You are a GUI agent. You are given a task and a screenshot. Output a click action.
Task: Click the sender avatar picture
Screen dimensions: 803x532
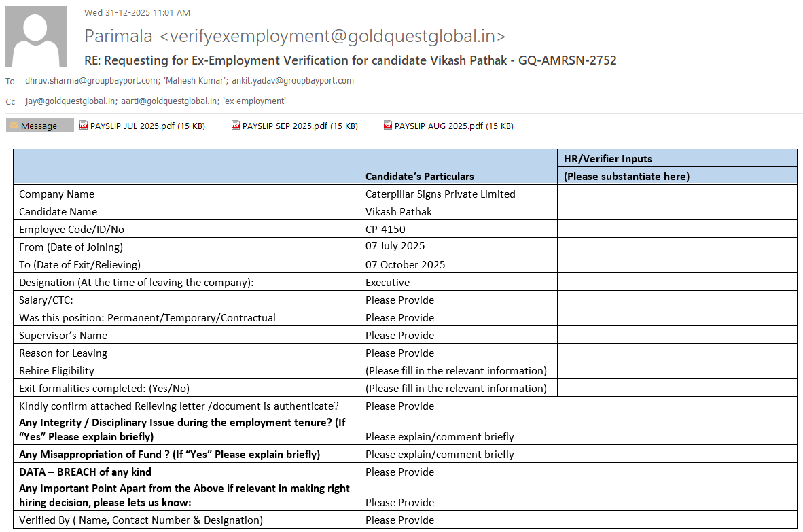pos(36,37)
